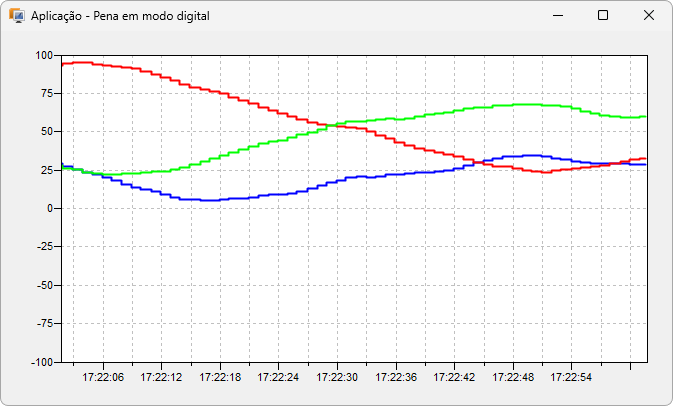Click the 17:22:30 time axis label
673x406 pixels.
pos(337,378)
